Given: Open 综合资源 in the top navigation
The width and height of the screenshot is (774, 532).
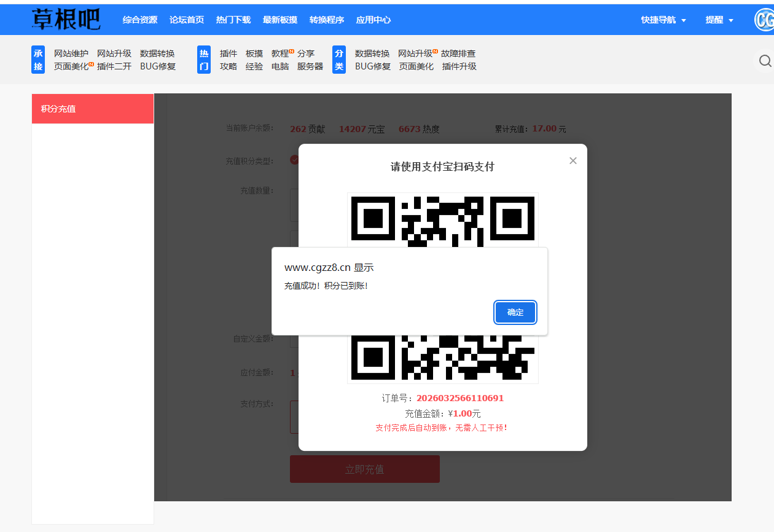Looking at the screenshot, I should coord(140,20).
